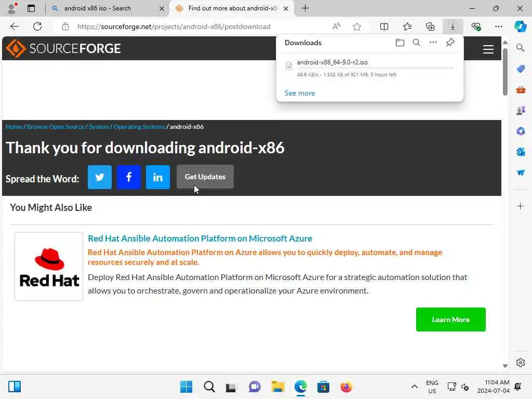Open Edge Settings and more menu

[498, 26]
